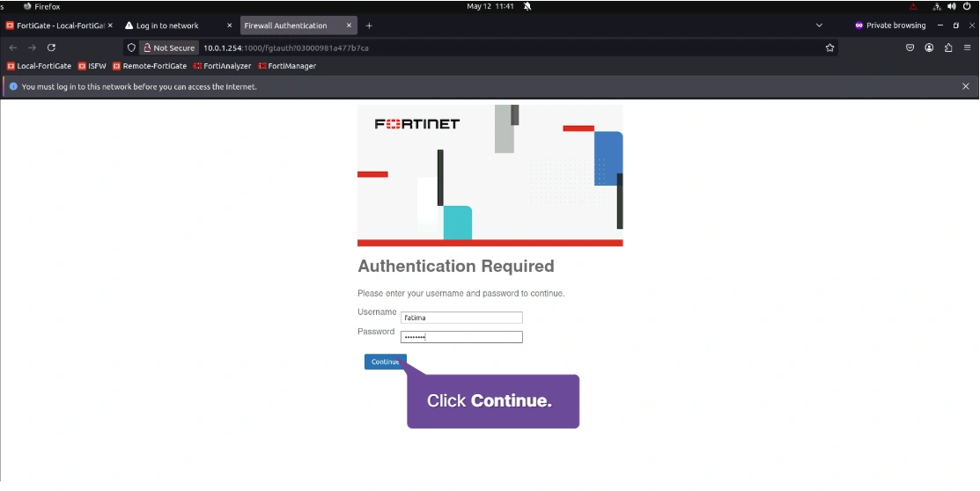Open Remote-FortiGate bookmark
980x491 pixels.
pyautogui.click(x=150, y=66)
